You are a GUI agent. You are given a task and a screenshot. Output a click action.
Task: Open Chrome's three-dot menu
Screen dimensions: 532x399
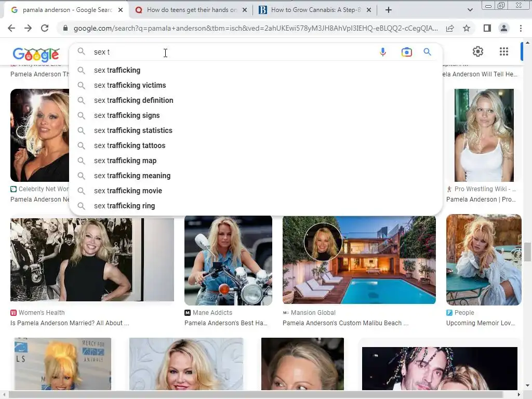coord(521,28)
